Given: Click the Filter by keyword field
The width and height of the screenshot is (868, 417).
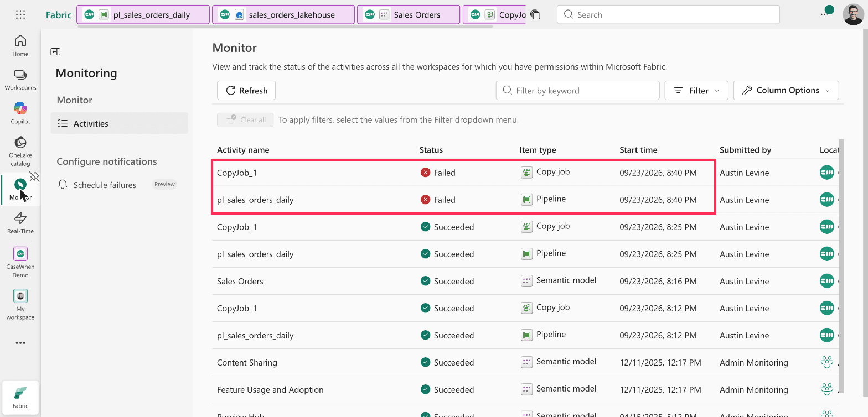Looking at the screenshot, I should 578,91.
